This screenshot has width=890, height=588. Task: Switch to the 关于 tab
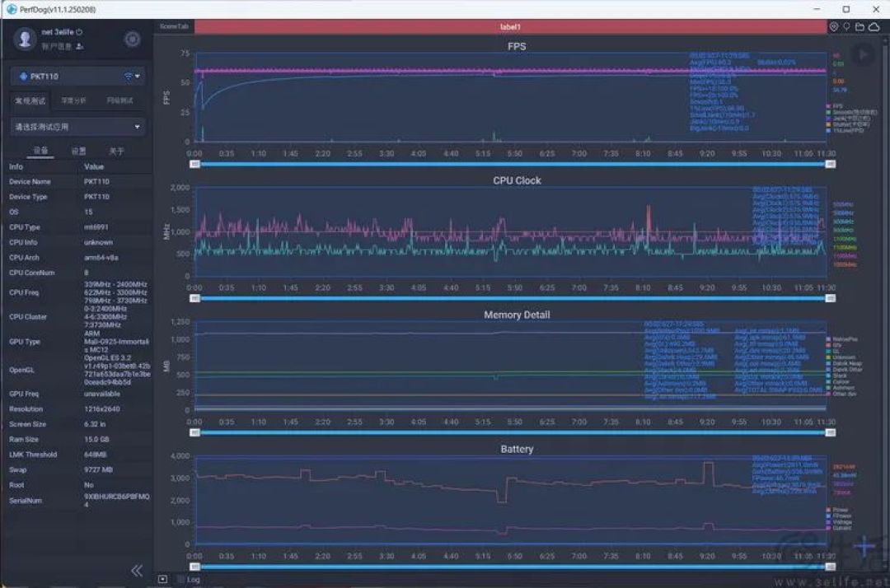pos(116,151)
